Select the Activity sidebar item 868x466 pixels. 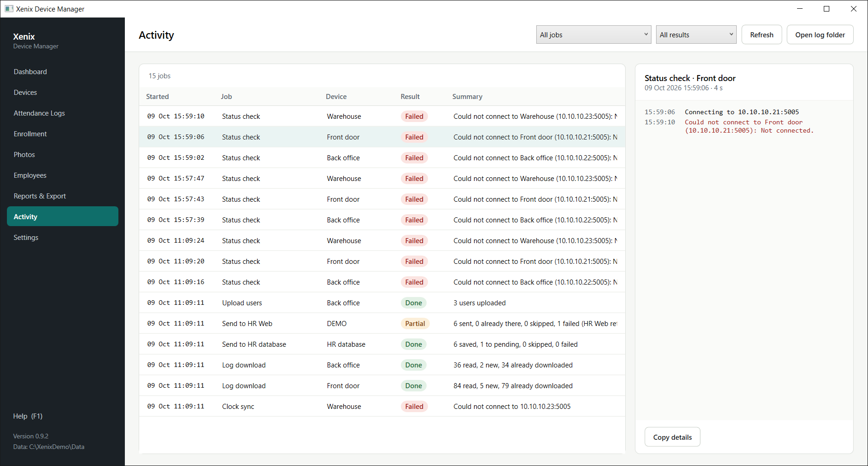[63, 216]
